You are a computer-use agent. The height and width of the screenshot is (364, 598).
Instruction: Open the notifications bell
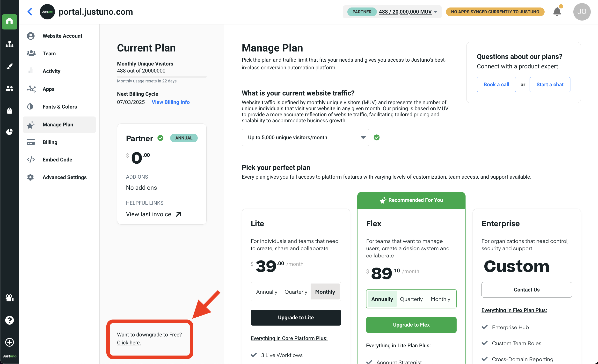557,12
